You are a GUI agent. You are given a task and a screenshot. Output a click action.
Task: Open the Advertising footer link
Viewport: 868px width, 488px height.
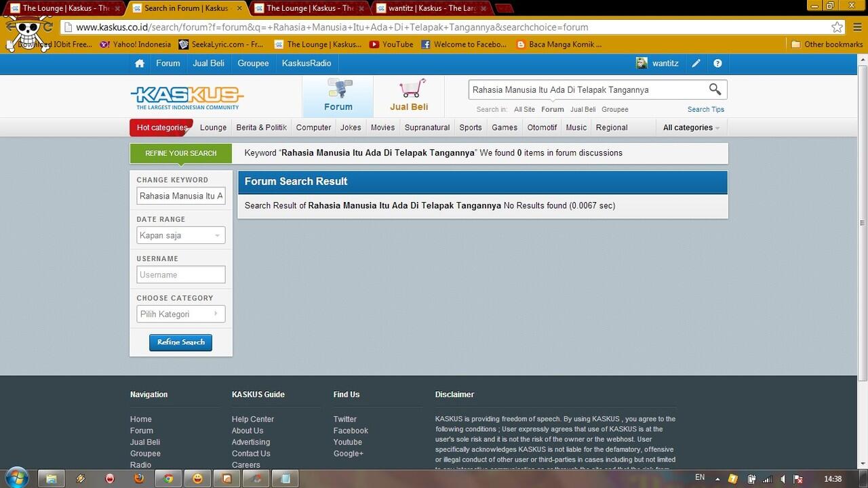[251, 442]
